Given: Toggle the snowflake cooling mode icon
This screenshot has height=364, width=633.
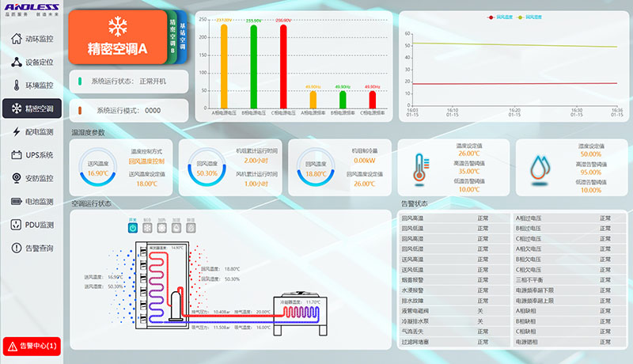Looking at the screenshot, I should pyautogui.click(x=148, y=227).
